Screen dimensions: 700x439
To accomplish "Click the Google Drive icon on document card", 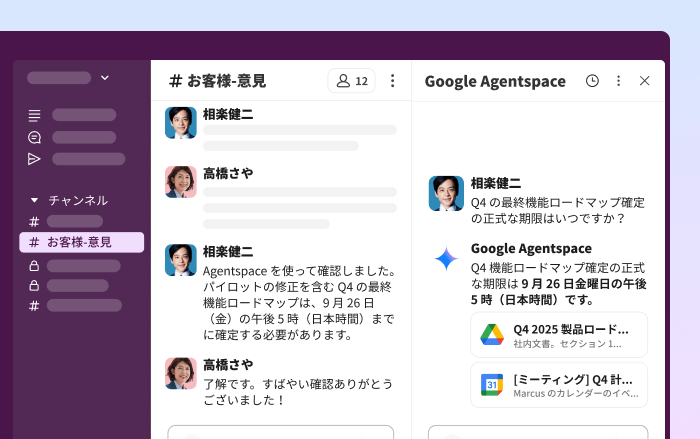I will [x=492, y=335].
